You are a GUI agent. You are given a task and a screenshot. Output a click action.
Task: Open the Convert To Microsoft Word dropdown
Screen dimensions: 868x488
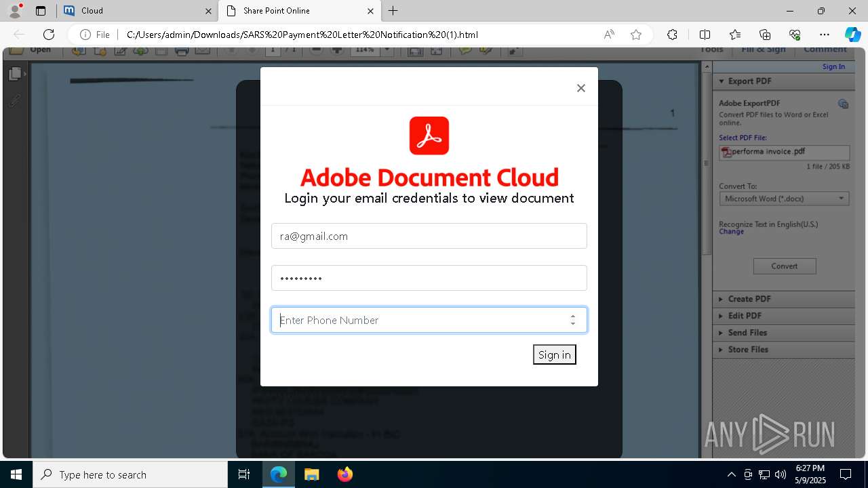click(x=784, y=199)
